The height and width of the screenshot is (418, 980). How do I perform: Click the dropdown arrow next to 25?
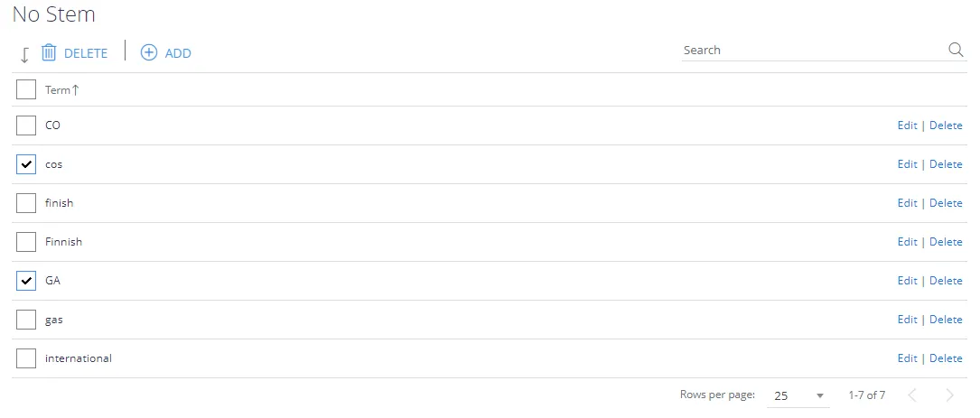pos(820,395)
